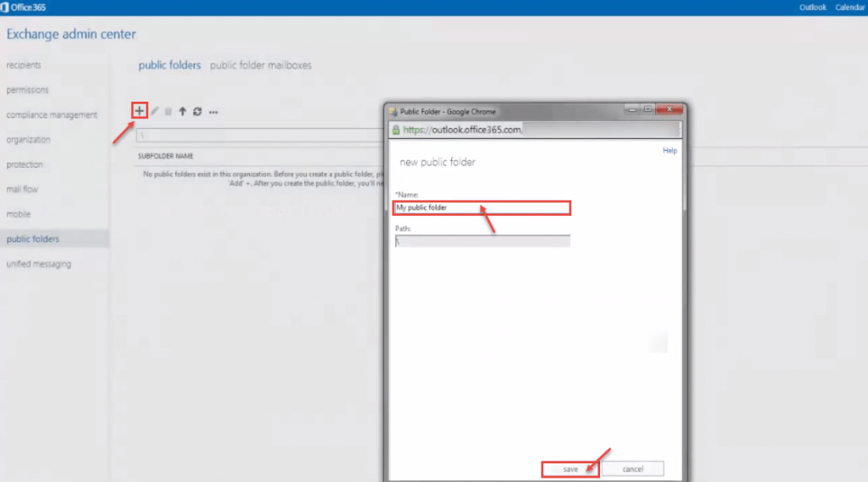Switch to the public folders tab
This screenshot has width=868, height=482.
pos(170,65)
